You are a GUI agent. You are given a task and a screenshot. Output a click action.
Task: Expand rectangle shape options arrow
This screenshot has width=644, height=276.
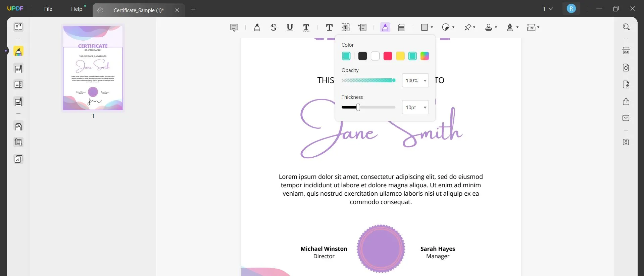432,27
